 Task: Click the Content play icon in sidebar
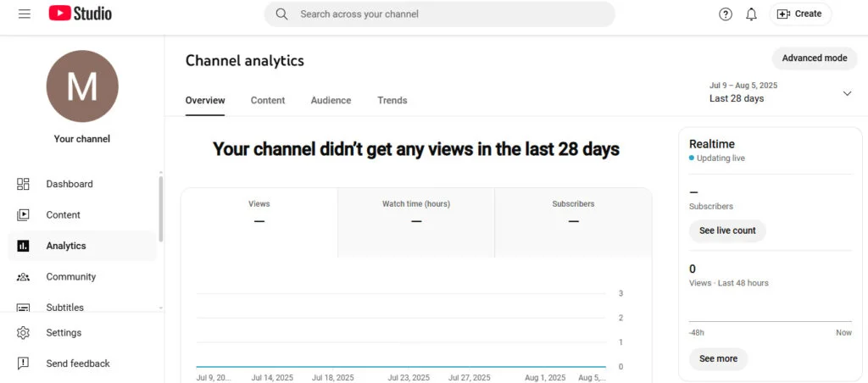coord(23,214)
